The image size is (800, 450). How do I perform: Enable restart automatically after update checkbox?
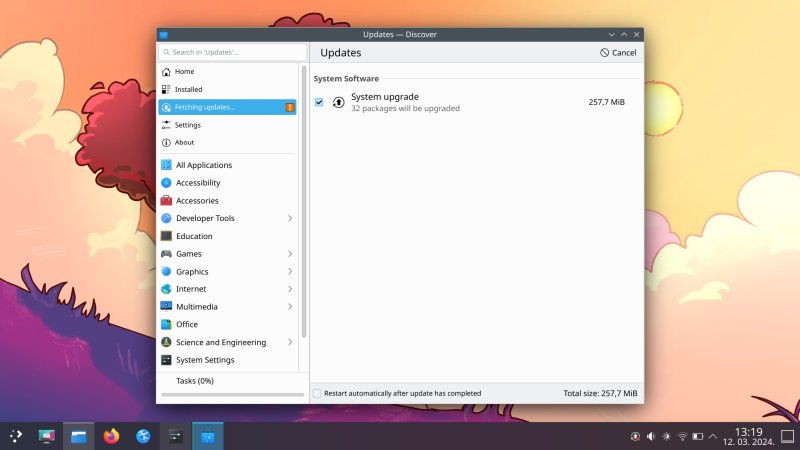click(317, 393)
